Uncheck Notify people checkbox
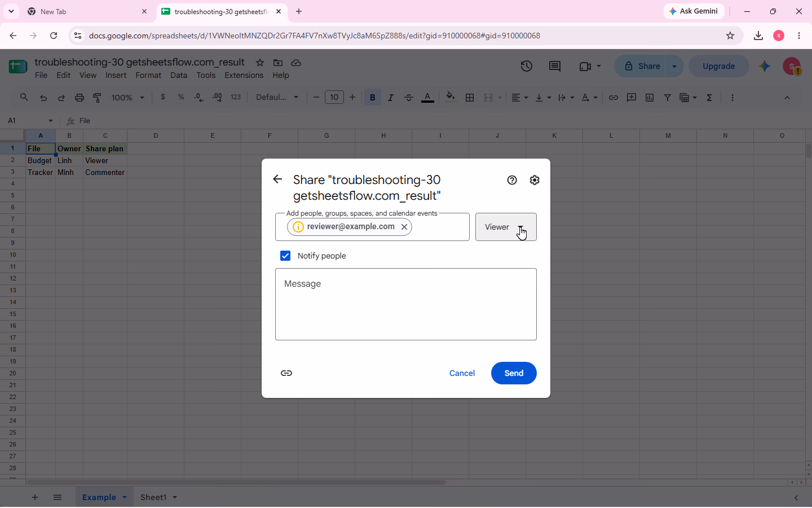This screenshot has height=508, width=812. click(285, 256)
